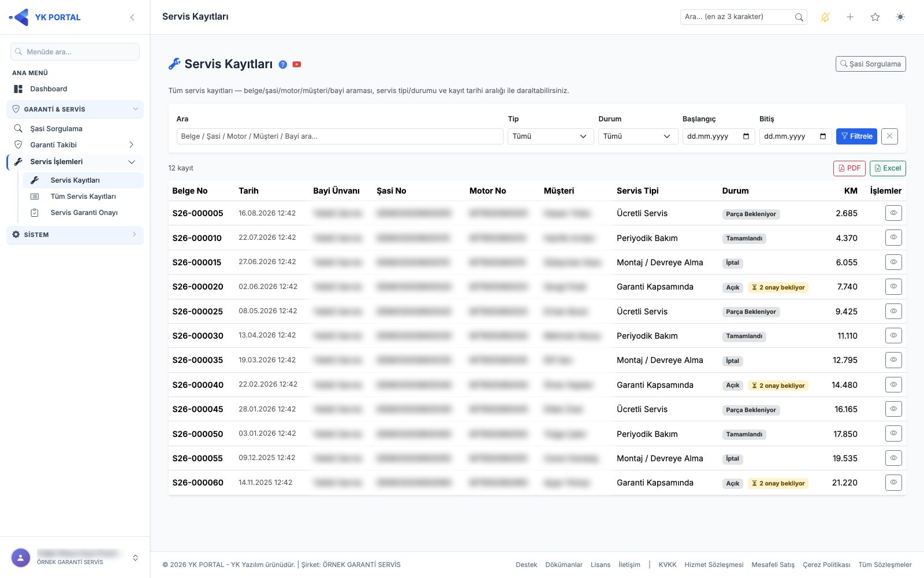Open Servis Garanti Onayı menu item
Screen dimensions: 924x578
click(83, 213)
